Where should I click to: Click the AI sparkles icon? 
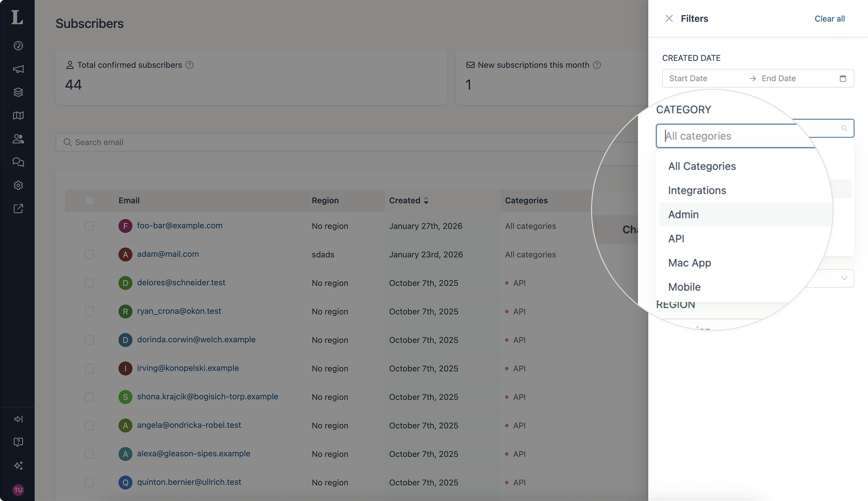[18, 466]
